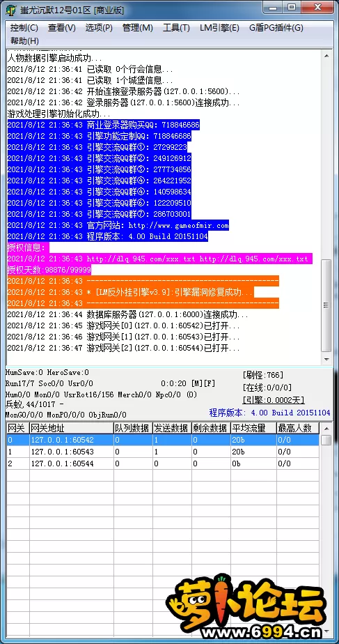339x644 pixels.
Task: Click the 引擎交流QQ群① 27299223 line
Action: 97,147
